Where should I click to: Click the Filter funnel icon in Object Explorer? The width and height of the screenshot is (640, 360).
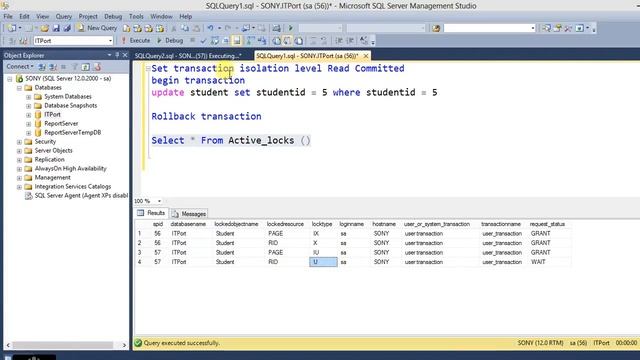coord(75,67)
